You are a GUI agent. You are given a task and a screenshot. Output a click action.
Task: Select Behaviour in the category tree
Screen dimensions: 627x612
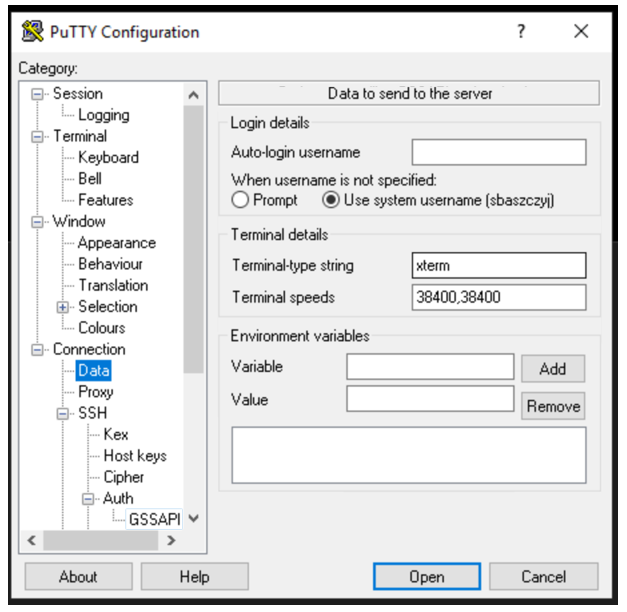[x=110, y=264]
